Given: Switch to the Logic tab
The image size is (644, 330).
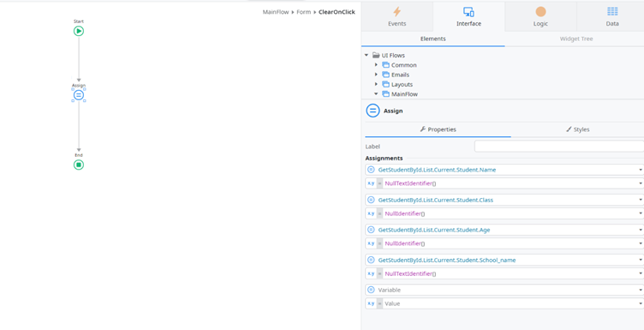Looking at the screenshot, I should tap(540, 16).
